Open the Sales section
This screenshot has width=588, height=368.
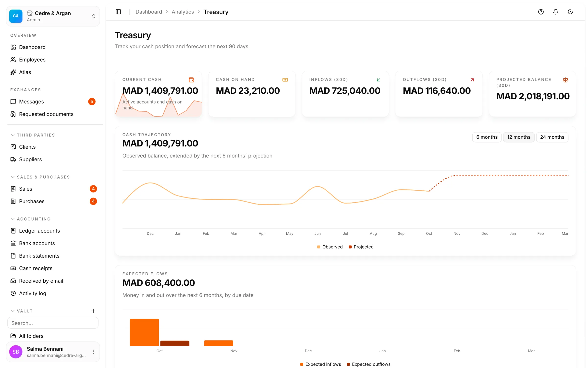53,189
